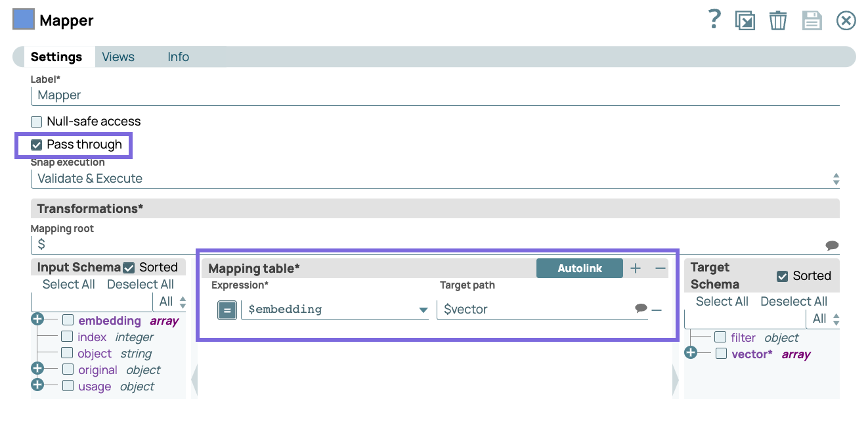Enable the Null-safe access checkbox
868x422 pixels.
click(x=37, y=122)
